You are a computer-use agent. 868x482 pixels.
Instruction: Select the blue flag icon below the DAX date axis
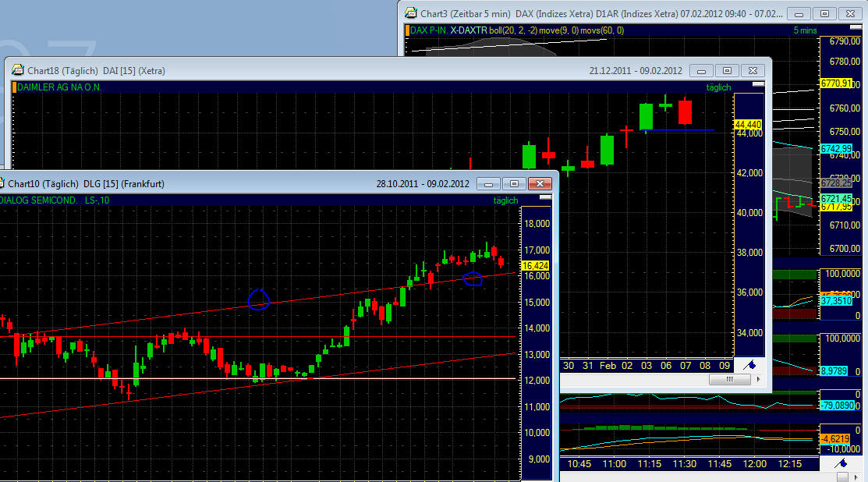[x=749, y=364]
